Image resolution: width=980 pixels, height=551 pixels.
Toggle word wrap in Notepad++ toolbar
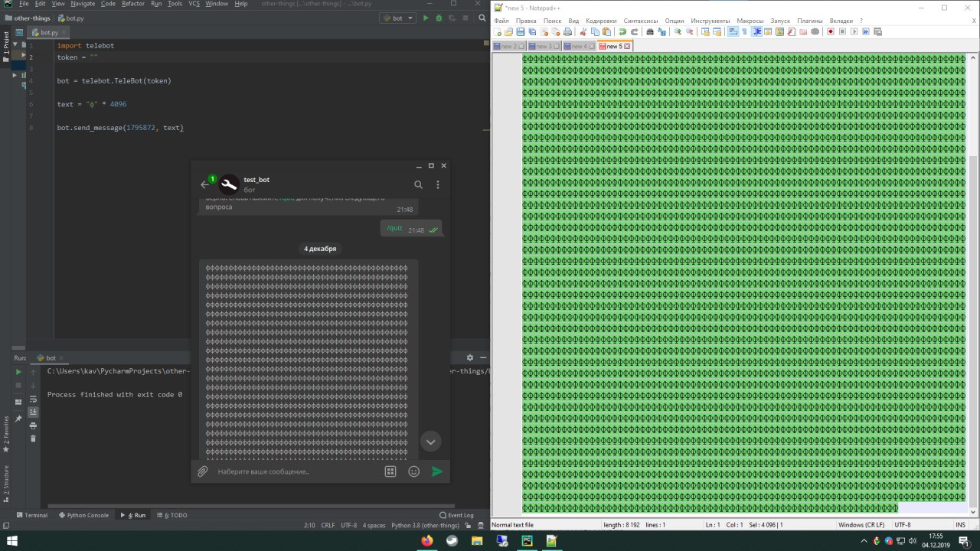coord(733,32)
